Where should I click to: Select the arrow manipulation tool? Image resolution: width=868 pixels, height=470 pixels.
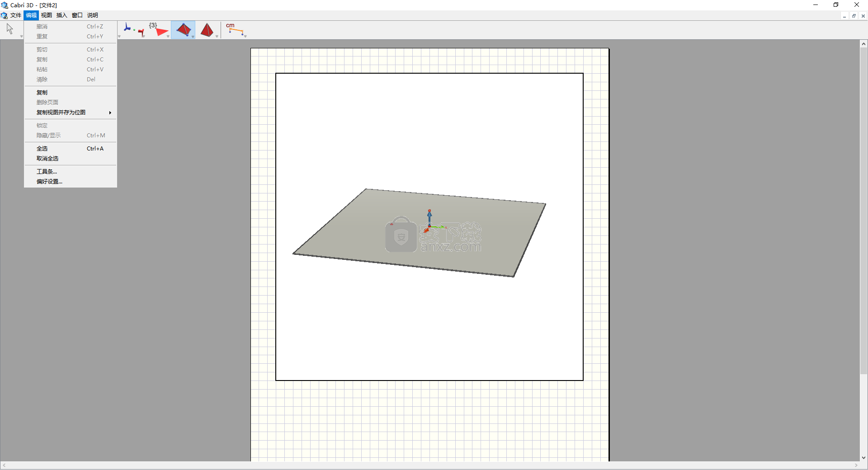10,29
